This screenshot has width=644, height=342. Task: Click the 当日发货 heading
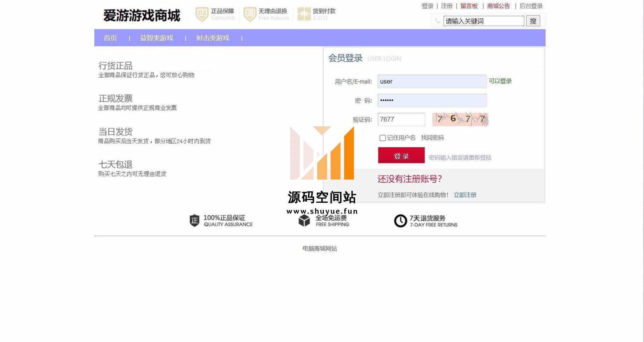[x=116, y=131]
